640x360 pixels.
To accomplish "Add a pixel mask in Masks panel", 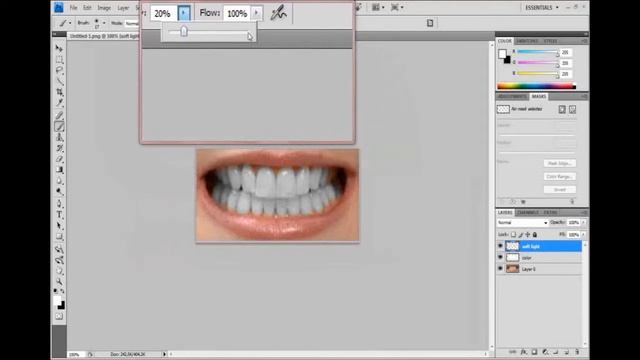I will 562,109.
